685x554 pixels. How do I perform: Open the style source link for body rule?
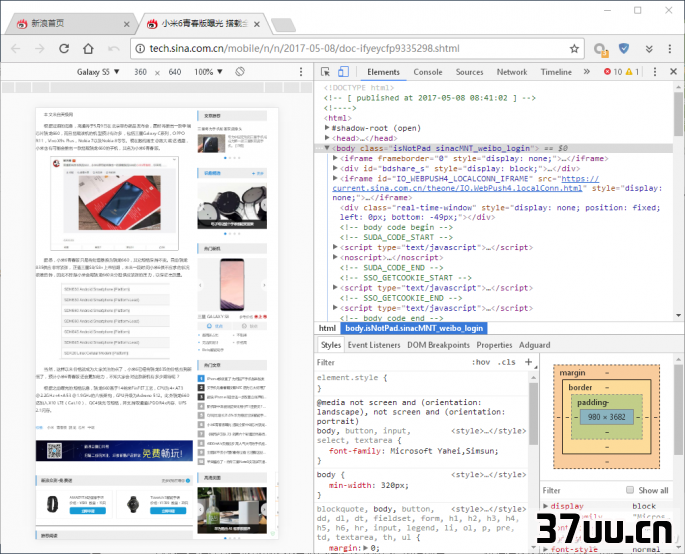[488, 474]
